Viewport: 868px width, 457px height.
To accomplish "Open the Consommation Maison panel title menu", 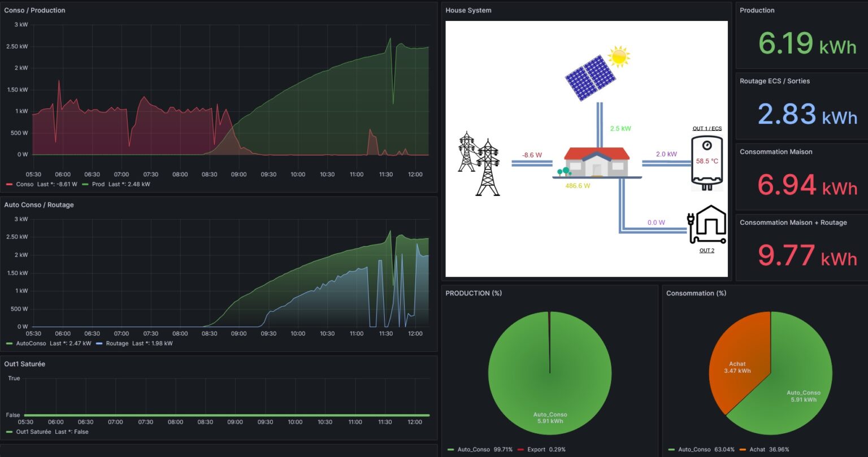I will tap(776, 152).
